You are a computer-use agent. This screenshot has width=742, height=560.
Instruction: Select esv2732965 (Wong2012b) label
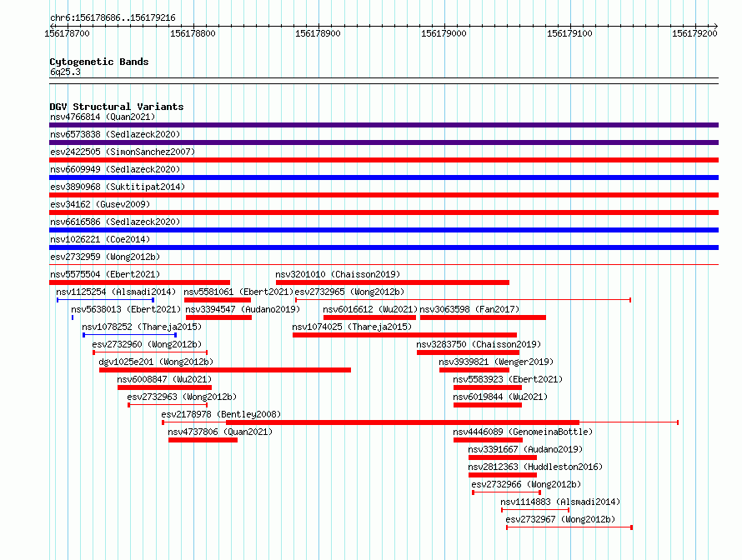click(349, 292)
